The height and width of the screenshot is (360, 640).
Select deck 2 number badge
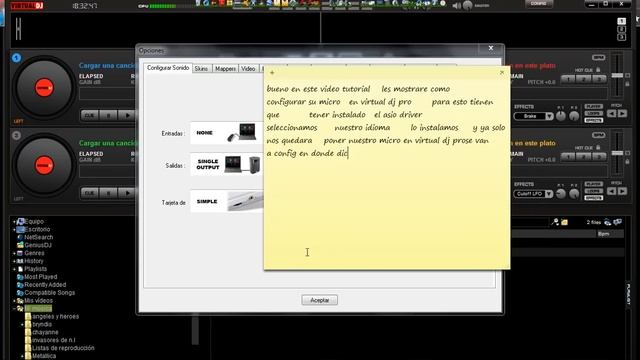(x=16, y=136)
